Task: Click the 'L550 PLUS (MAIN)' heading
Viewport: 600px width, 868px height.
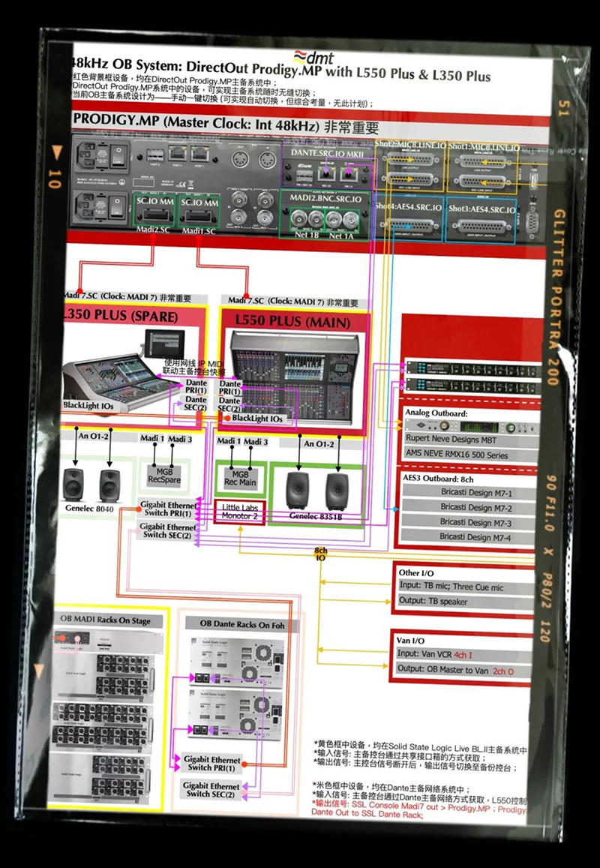Action: point(292,321)
